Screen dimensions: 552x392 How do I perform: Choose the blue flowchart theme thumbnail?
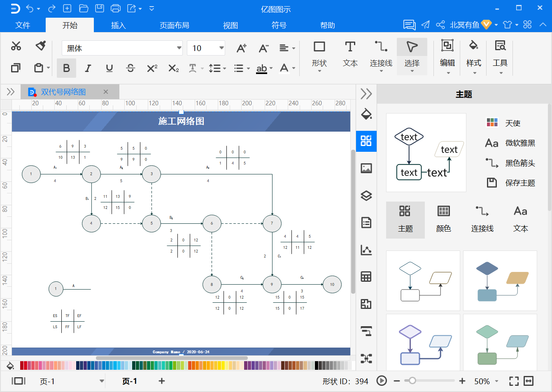click(500, 281)
